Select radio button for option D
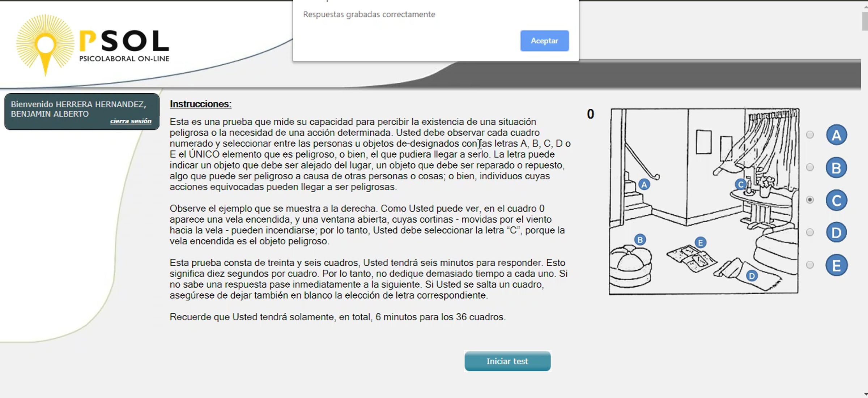This screenshot has height=398, width=868. pyautogui.click(x=810, y=232)
